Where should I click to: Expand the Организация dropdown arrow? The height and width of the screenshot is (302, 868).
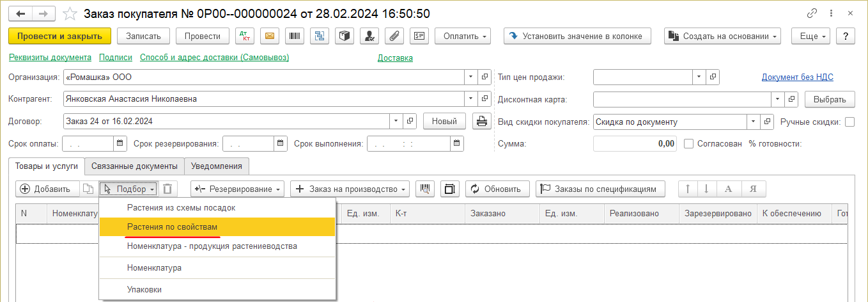point(472,77)
